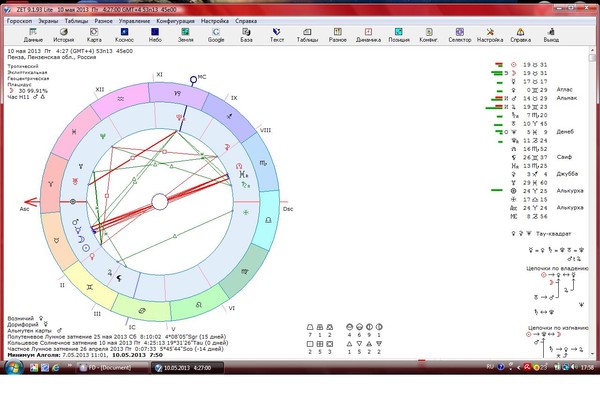The image size is (600, 399).
Task: Click the MC marker on the chart
Action: (194, 80)
